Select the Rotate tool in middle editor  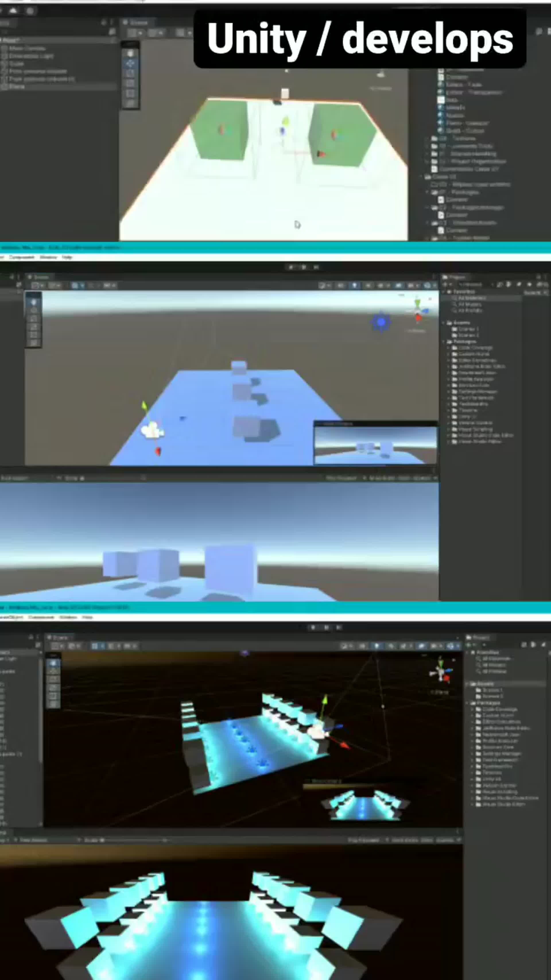coord(34,318)
